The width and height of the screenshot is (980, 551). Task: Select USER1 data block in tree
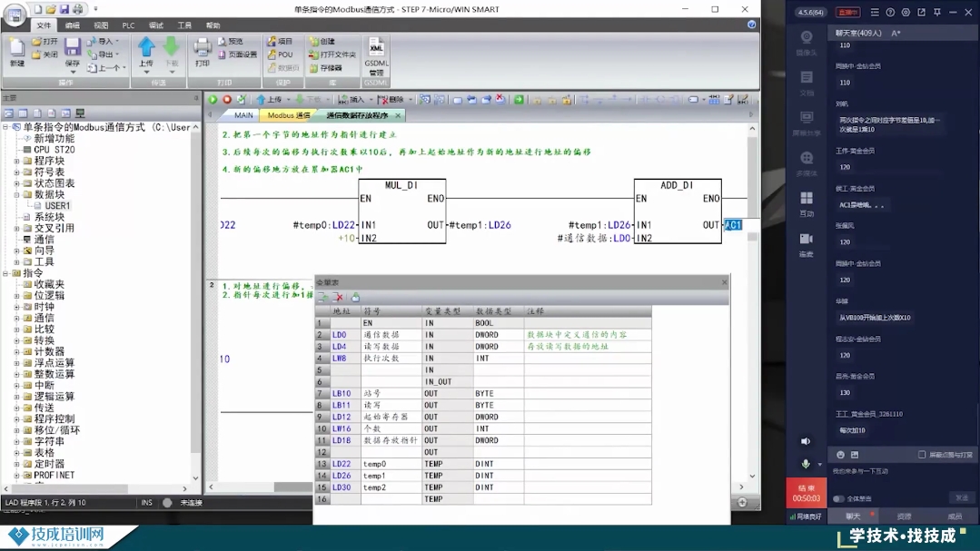(57, 205)
